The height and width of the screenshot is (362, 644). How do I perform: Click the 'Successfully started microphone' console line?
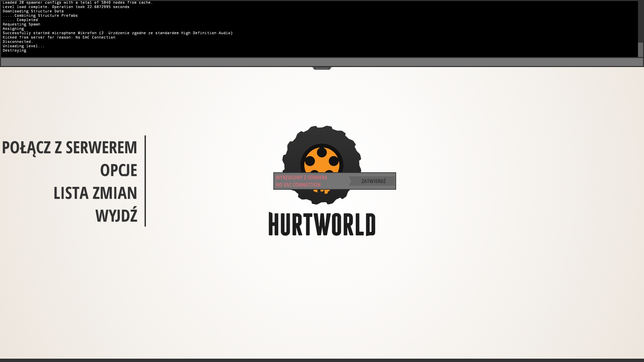point(118,33)
